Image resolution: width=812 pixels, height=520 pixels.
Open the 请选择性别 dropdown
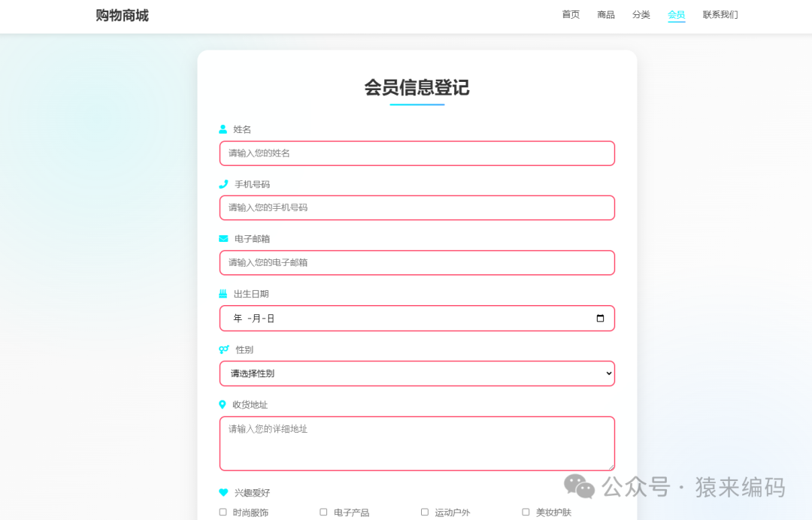point(417,373)
